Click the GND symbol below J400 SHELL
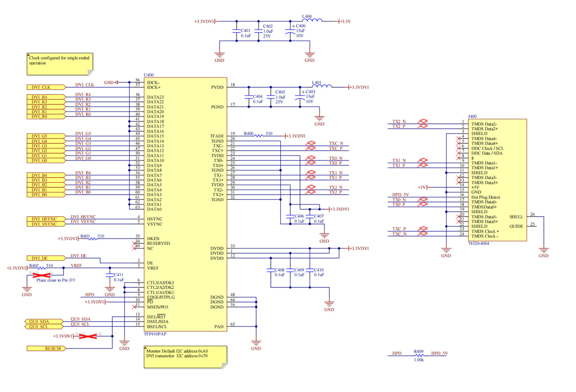 coord(544,251)
